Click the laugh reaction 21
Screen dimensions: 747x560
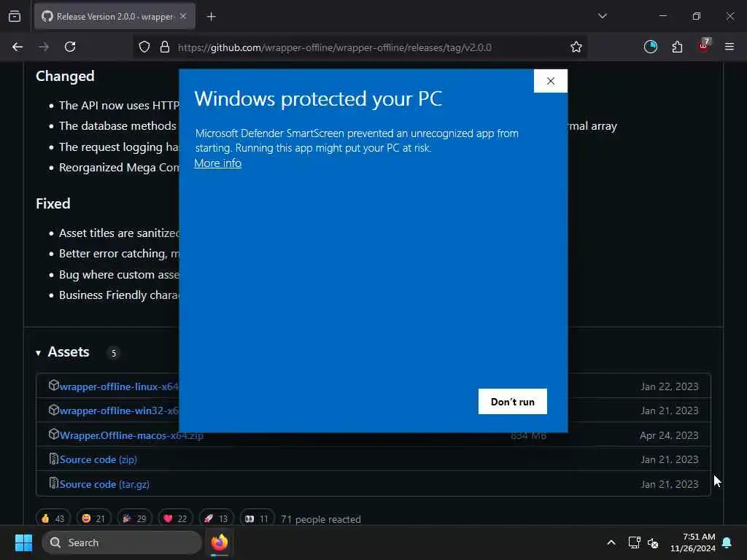tap(94, 518)
